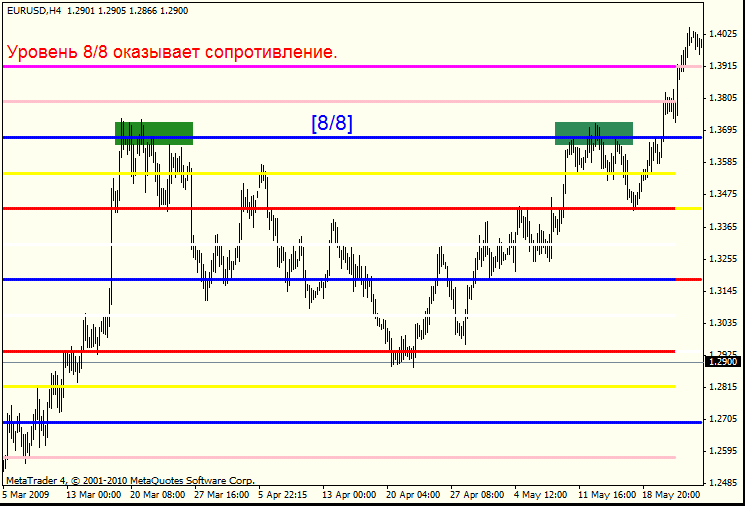The width and height of the screenshot is (745, 506).
Task: Select the blue 8/8 horizontal line at 1.3695
Action: (x=353, y=137)
